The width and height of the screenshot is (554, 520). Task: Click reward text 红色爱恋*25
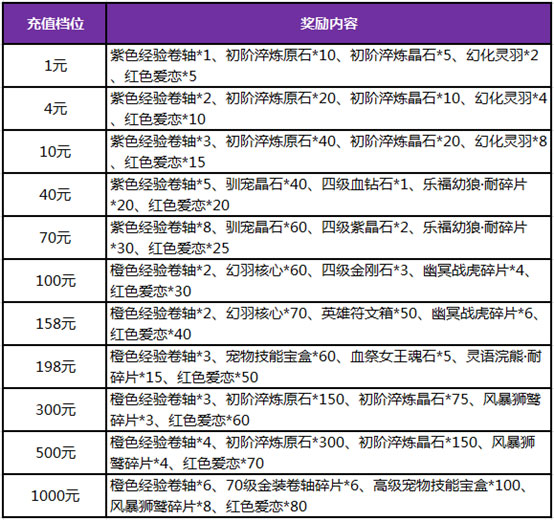click(189, 248)
